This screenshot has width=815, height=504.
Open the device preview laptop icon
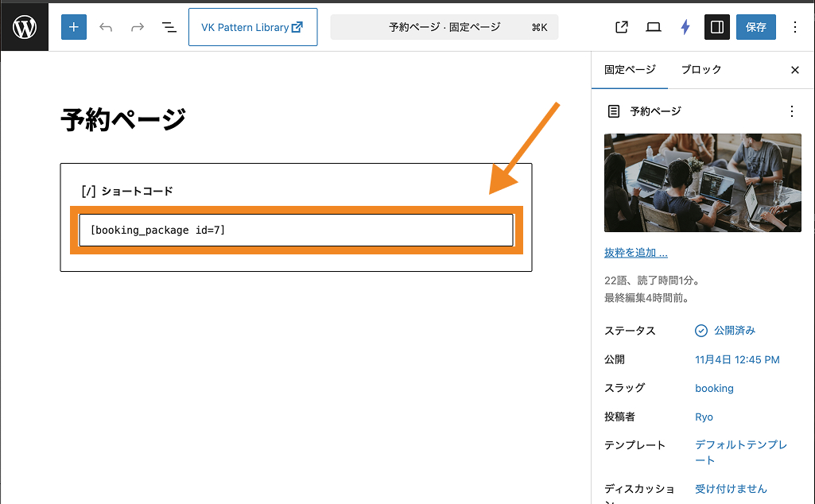(x=654, y=27)
